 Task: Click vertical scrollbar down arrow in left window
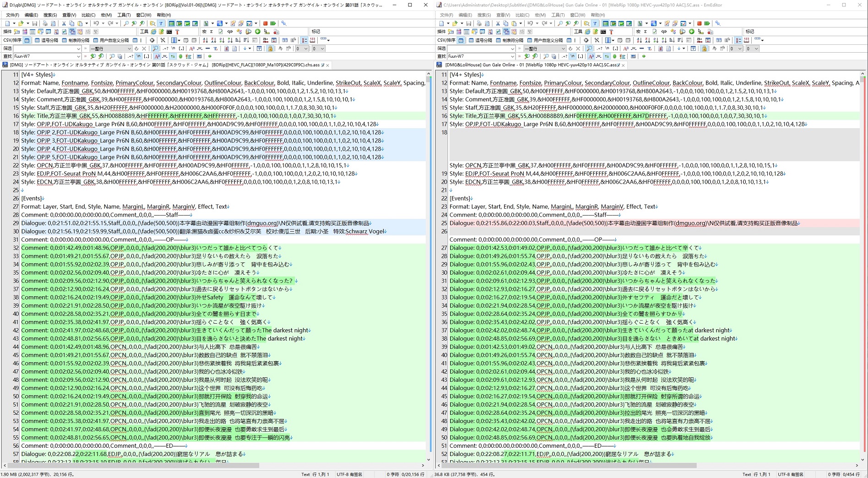click(429, 460)
